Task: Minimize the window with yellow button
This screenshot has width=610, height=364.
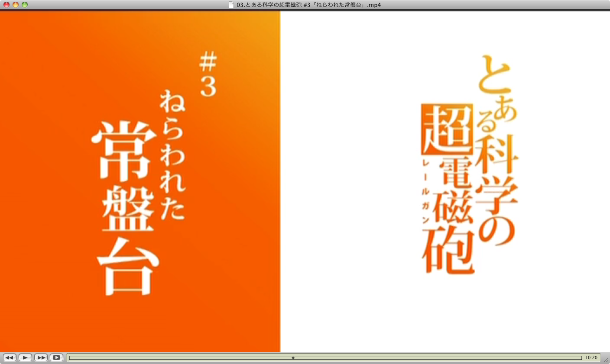Action: [x=16, y=5]
